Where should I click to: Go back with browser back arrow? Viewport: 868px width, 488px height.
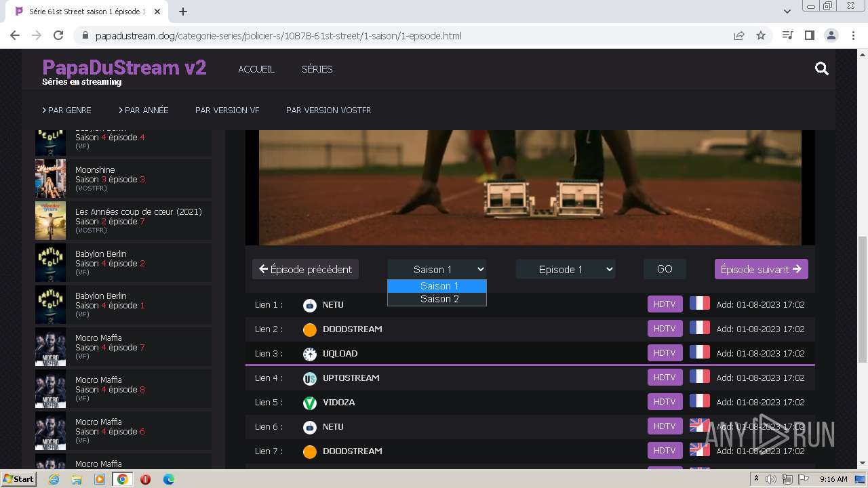[15, 35]
